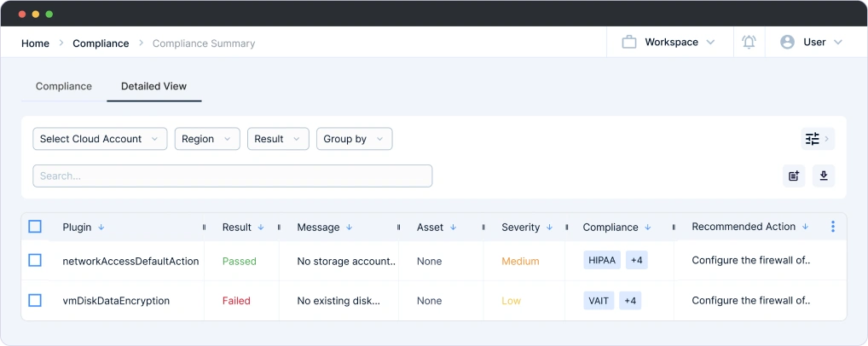Click the +4 badge next to HIPAA

[636, 261]
